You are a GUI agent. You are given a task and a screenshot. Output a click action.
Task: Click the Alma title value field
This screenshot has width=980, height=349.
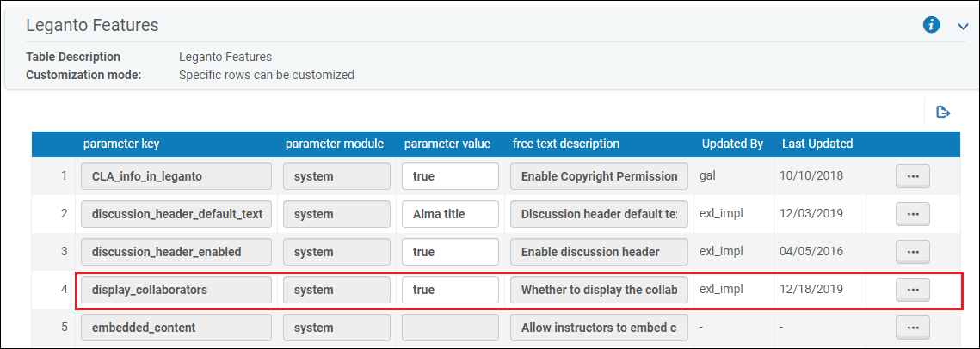(450, 214)
